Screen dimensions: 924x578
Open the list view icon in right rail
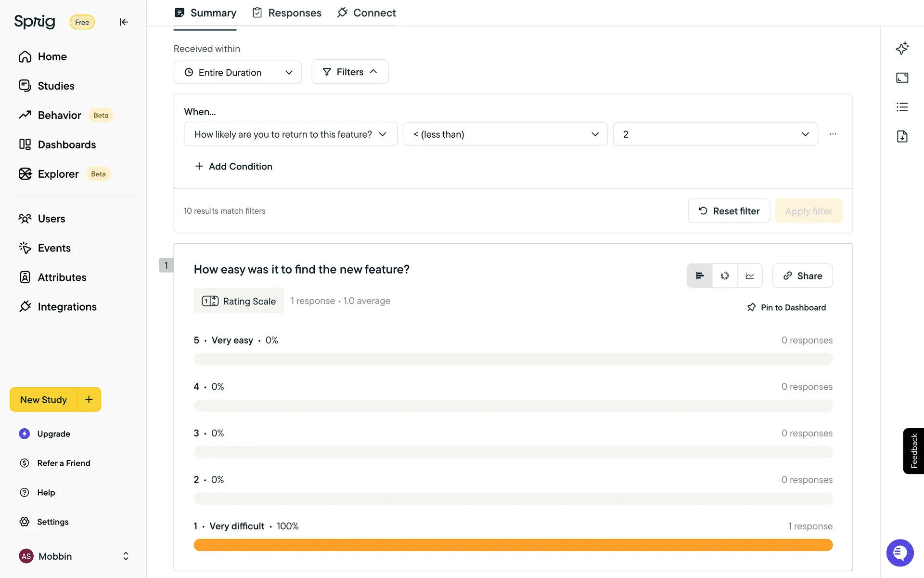point(902,107)
